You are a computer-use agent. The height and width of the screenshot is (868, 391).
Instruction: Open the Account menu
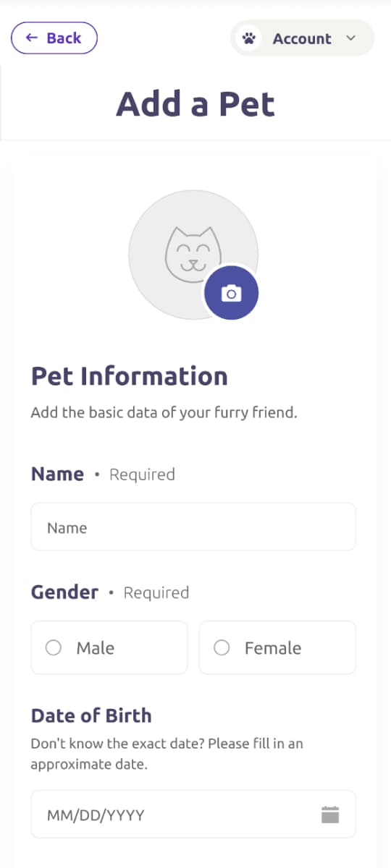(x=302, y=38)
